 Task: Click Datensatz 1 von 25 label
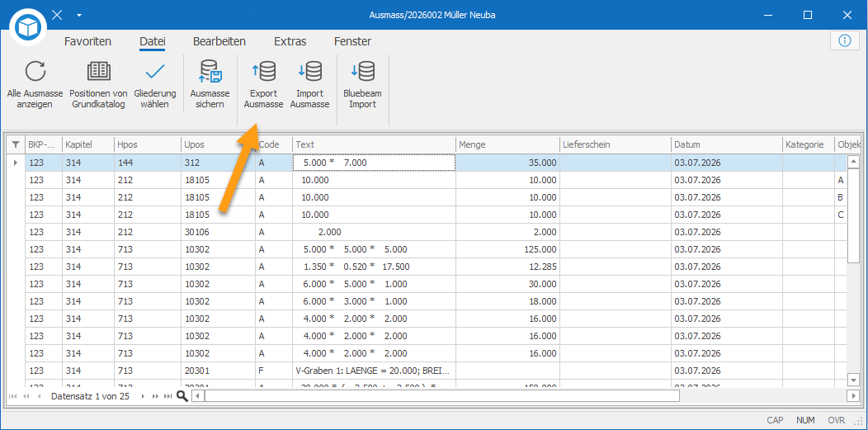[x=90, y=396]
